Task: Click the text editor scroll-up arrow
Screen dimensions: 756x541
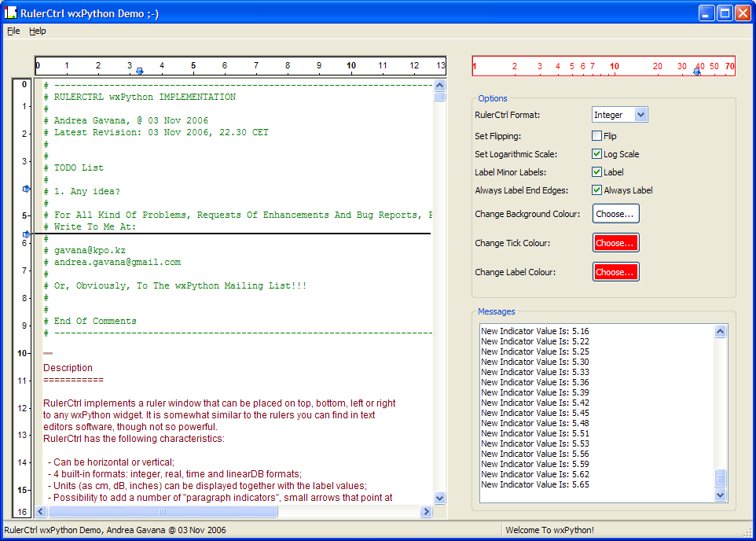Action: point(439,85)
